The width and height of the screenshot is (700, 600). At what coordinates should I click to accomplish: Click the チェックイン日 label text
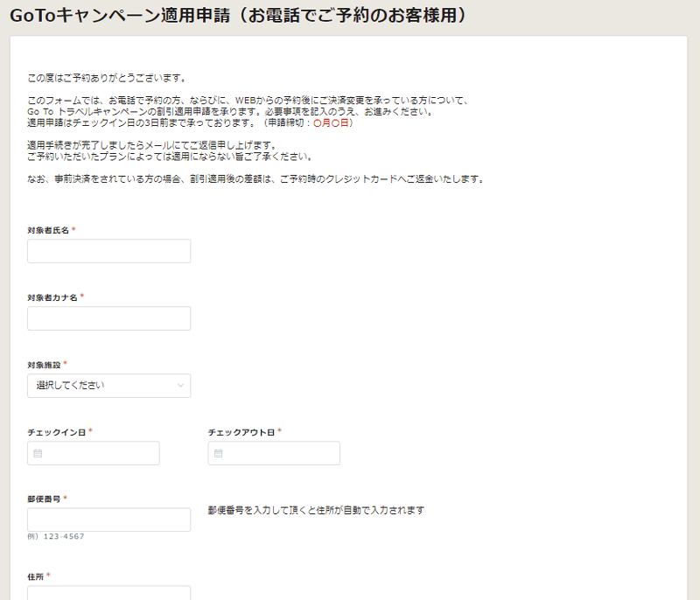[56, 432]
